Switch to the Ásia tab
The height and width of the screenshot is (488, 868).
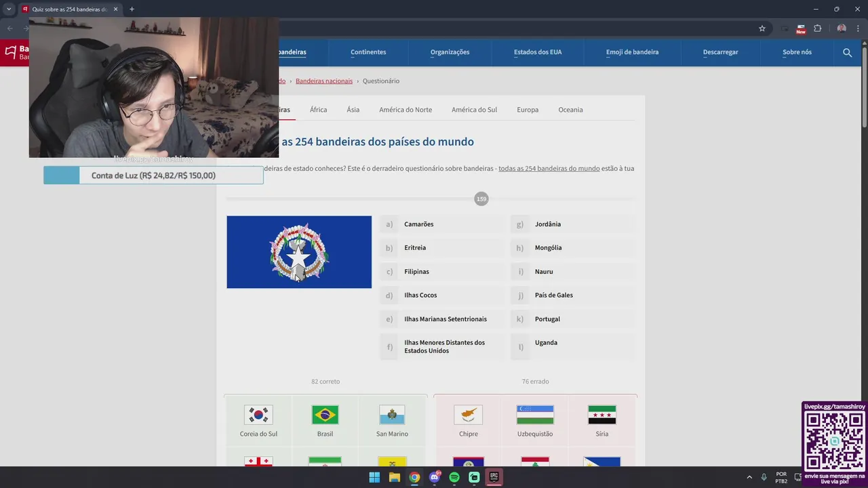pyautogui.click(x=353, y=110)
